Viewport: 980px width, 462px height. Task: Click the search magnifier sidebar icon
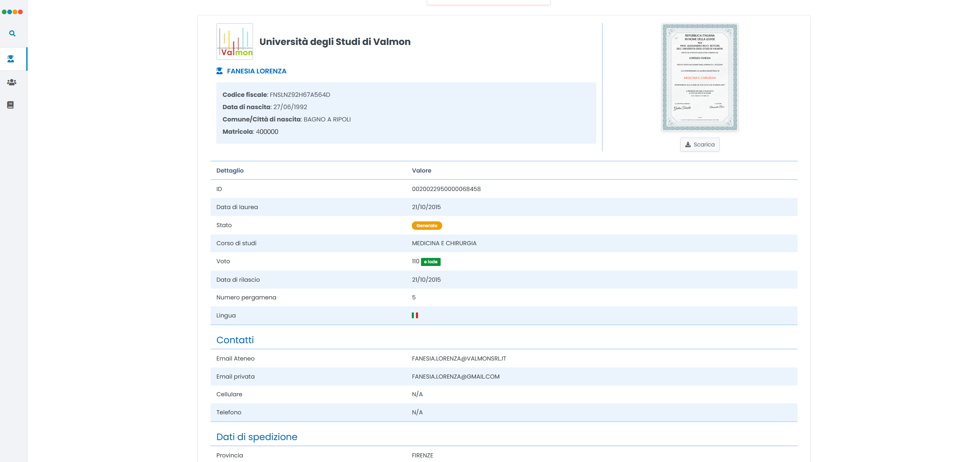[12, 33]
